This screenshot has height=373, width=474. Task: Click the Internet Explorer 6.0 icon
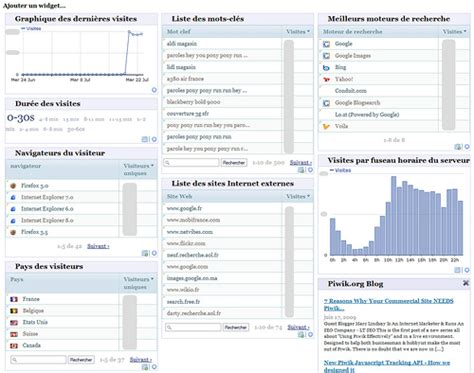pyautogui.click(x=13, y=209)
